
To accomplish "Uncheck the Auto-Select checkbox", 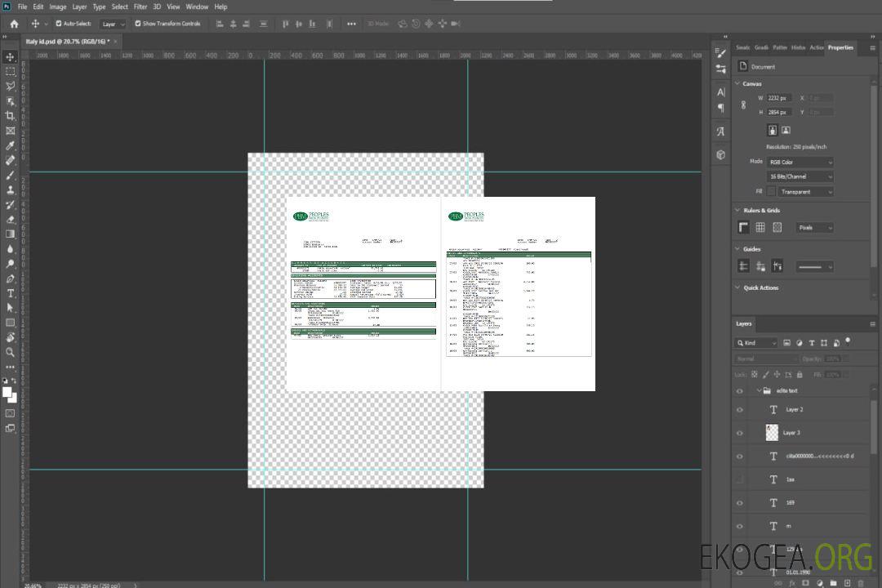I will pyautogui.click(x=58, y=24).
